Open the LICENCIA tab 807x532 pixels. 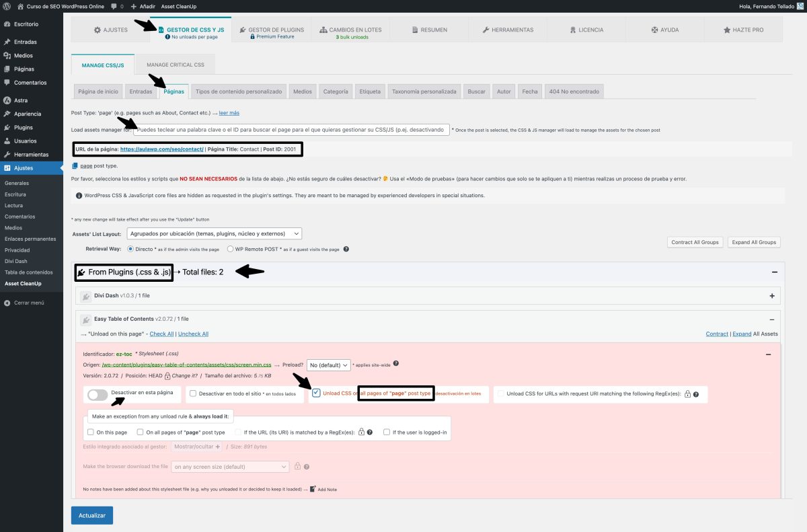click(x=586, y=30)
